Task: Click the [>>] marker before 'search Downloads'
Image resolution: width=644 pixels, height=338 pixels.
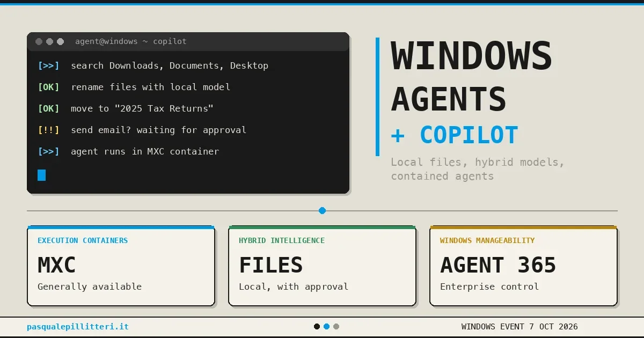Action: click(48, 65)
